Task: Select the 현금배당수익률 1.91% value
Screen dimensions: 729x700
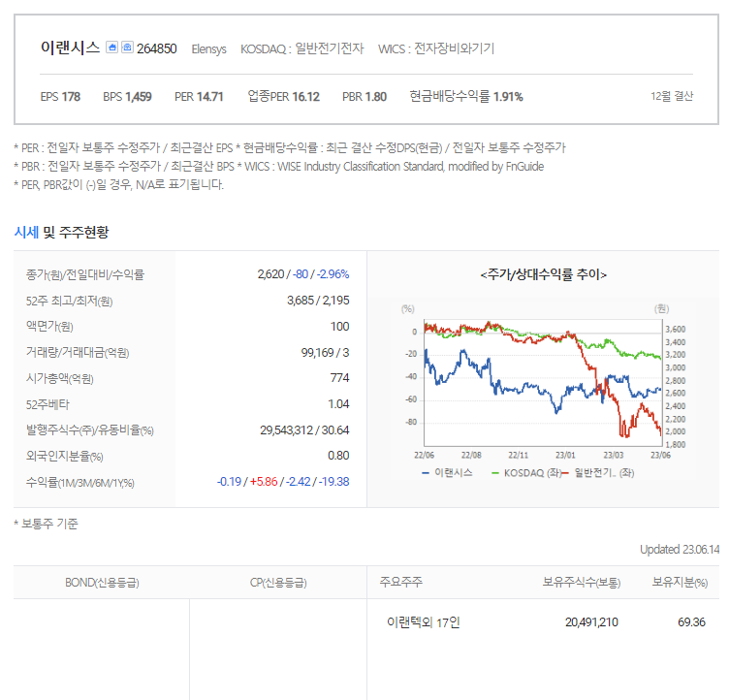Action: [466, 97]
